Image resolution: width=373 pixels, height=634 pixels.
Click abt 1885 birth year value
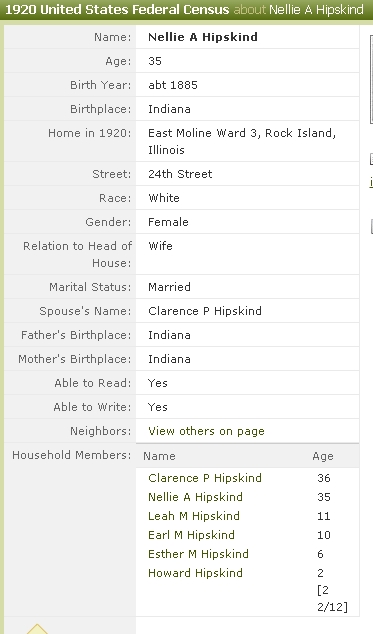pyautogui.click(x=173, y=85)
